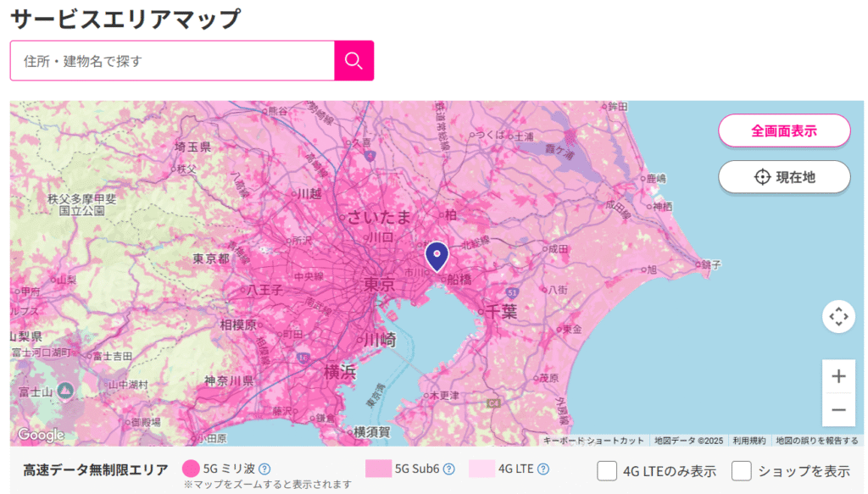Click the 霞ケ浦 lake label
Image resolution: width=868 pixels, height=494 pixels.
coord(559,151)
